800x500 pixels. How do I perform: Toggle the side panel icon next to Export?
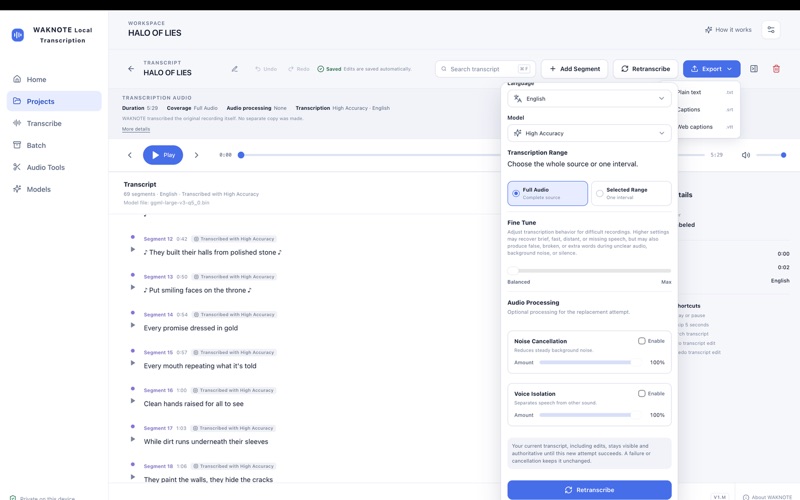pos(754,69)
